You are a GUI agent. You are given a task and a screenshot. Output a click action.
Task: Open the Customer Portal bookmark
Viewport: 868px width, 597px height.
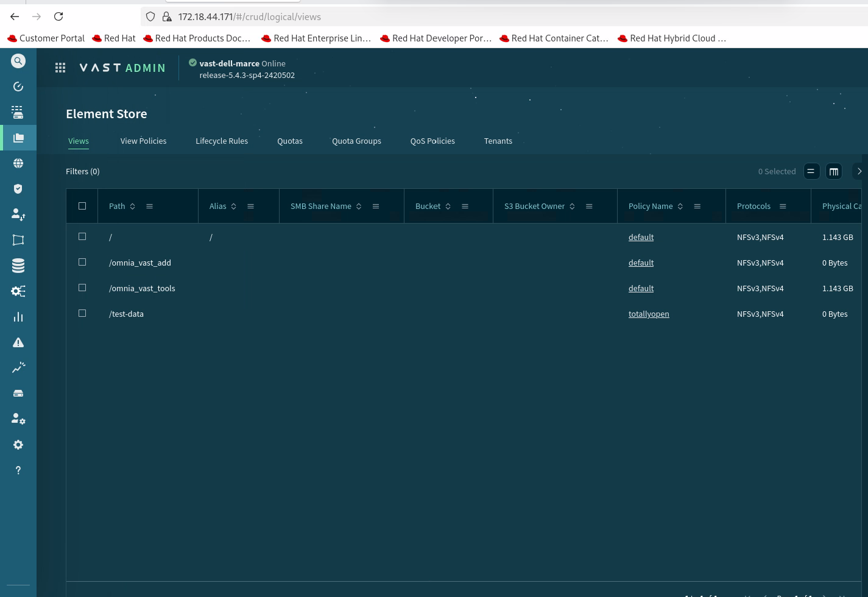[x=46, y=38]
